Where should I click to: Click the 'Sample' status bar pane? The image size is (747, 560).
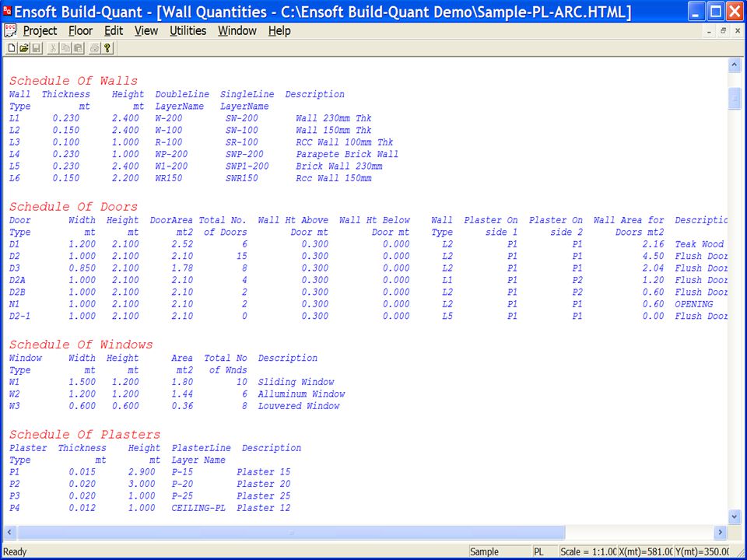[x=499, y=552]
